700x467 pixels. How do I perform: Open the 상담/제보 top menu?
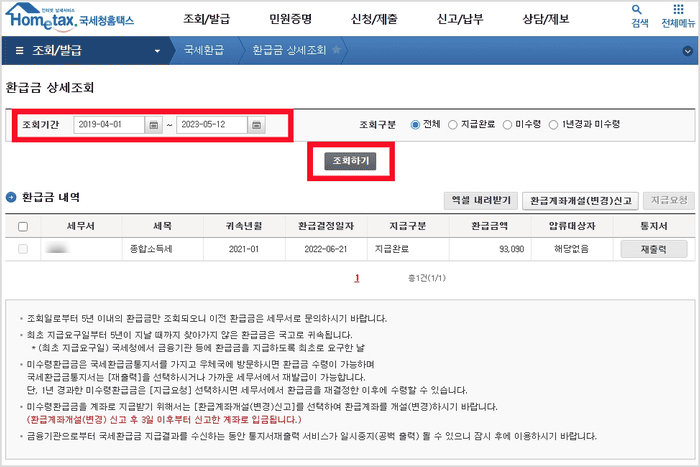tap(546, 19)
